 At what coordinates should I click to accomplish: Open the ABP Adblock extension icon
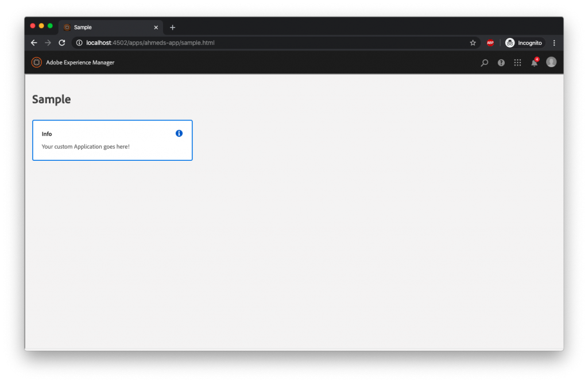click(x=490, y=42)
